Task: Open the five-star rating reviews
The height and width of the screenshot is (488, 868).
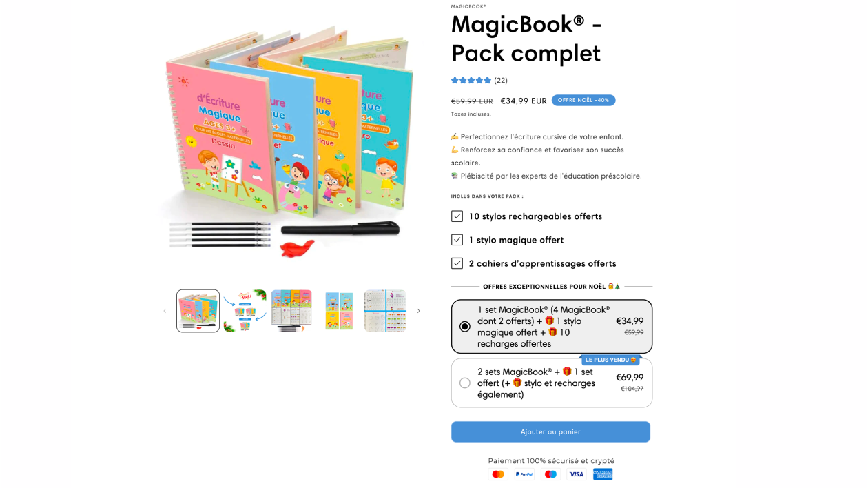Action: pos(471,80)
